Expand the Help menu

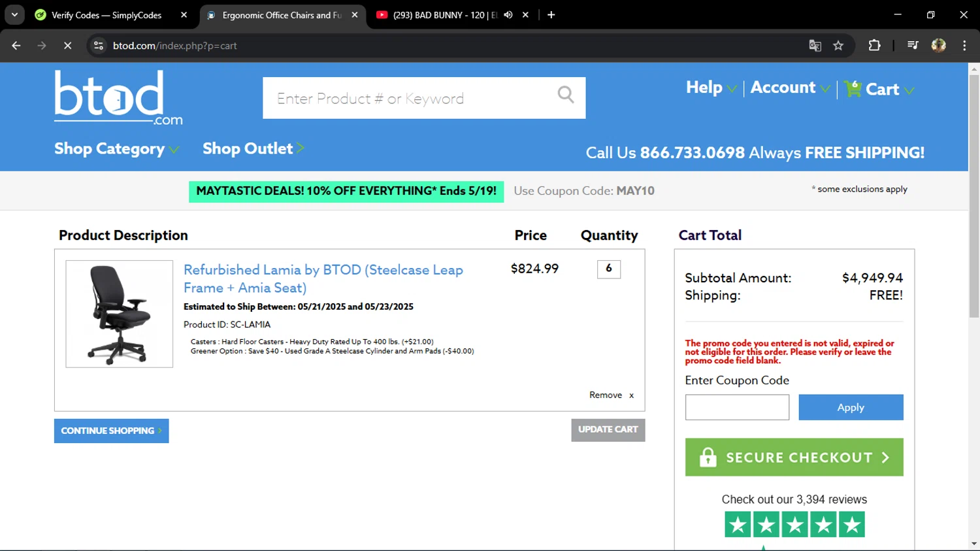(711, 88)
